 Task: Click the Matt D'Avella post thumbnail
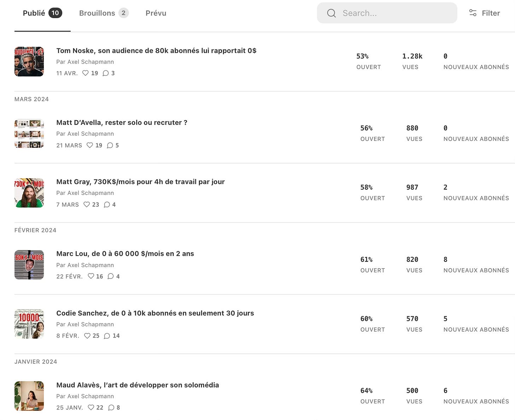click(x=29, y=133)
